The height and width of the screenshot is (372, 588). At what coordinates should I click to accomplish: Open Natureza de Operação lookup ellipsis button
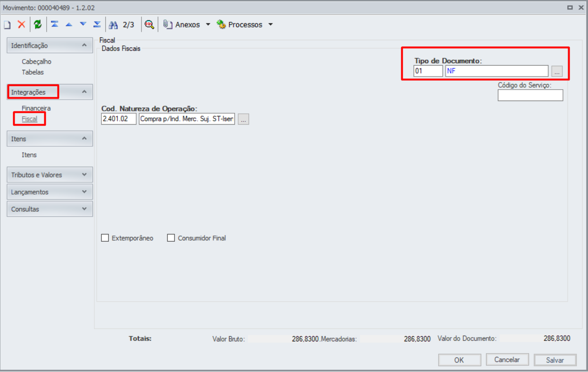click(x=243, y=119)
